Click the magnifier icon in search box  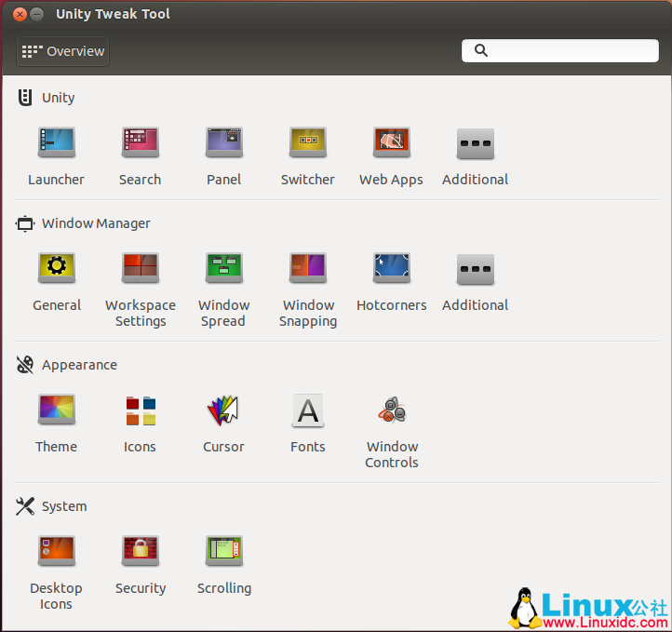click(481, 50)
